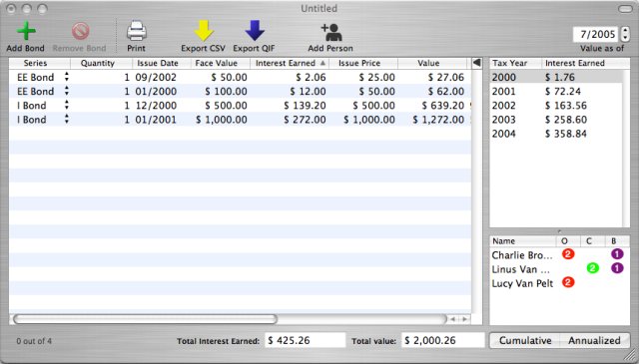Click Lucy Van Pelt's red owner badge
The width and height of the screenshot is (639, 364).
pos(568,282)
